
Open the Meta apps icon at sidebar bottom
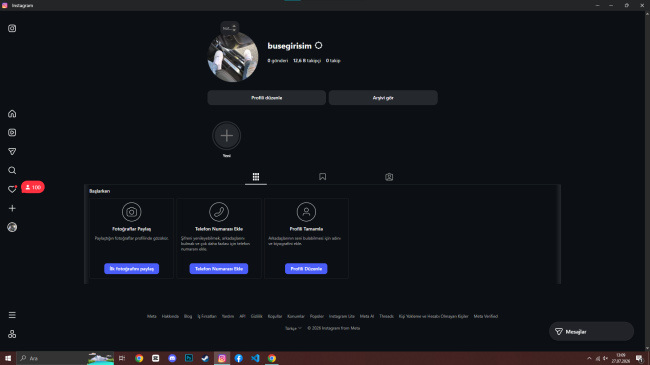12,334
